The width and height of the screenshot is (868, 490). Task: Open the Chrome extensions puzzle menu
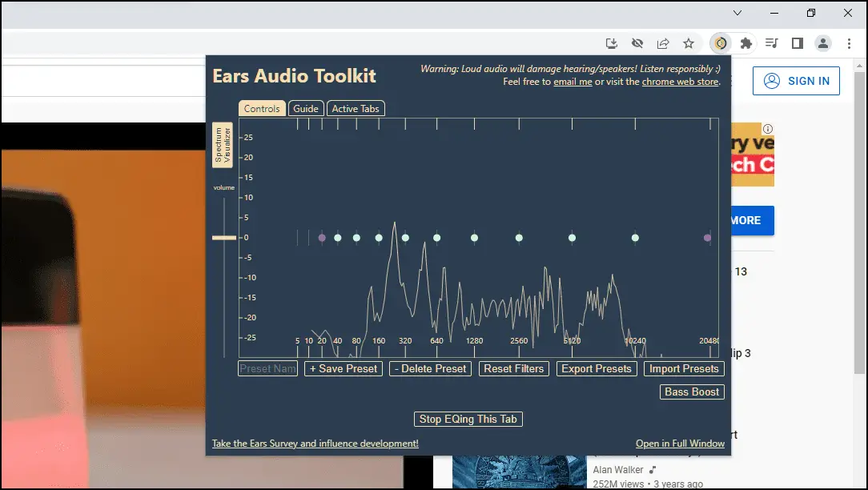click(x=746, y=43)
